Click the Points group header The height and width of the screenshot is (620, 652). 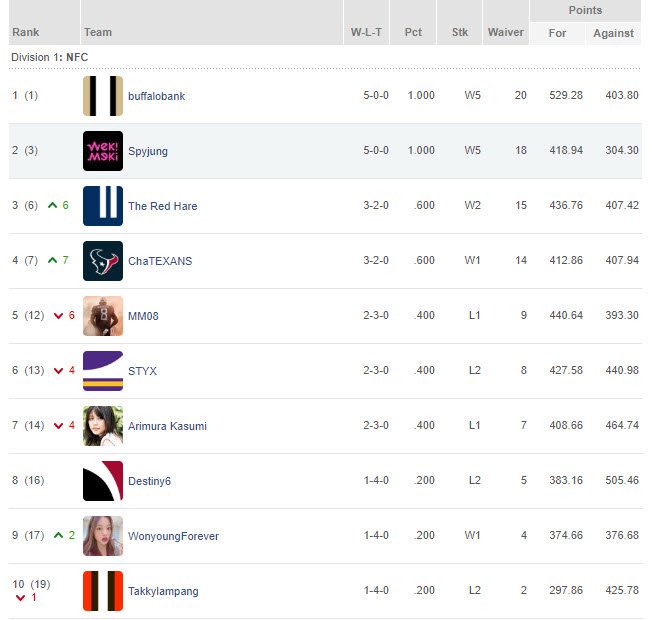[585, 10]
